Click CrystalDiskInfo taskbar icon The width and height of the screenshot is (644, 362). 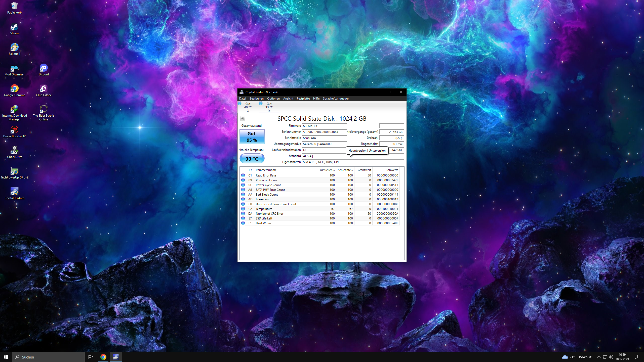pos(115,357)
